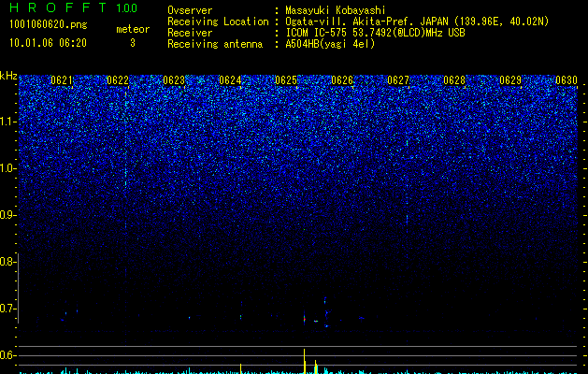Viewport: 588px width, 374px height.
Task: Click the 0628 time marker
Action: (x=454, y=80)
